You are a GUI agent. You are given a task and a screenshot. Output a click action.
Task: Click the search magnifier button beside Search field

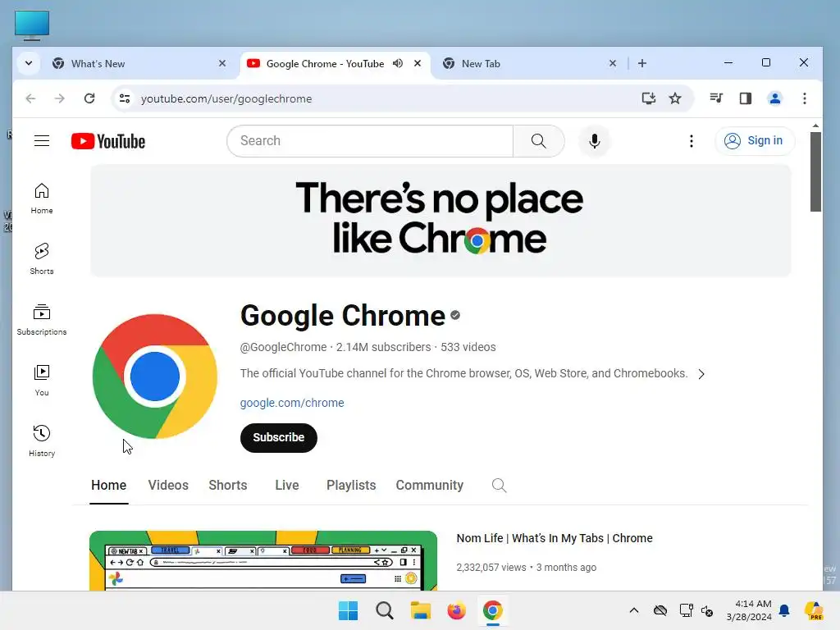538,141
